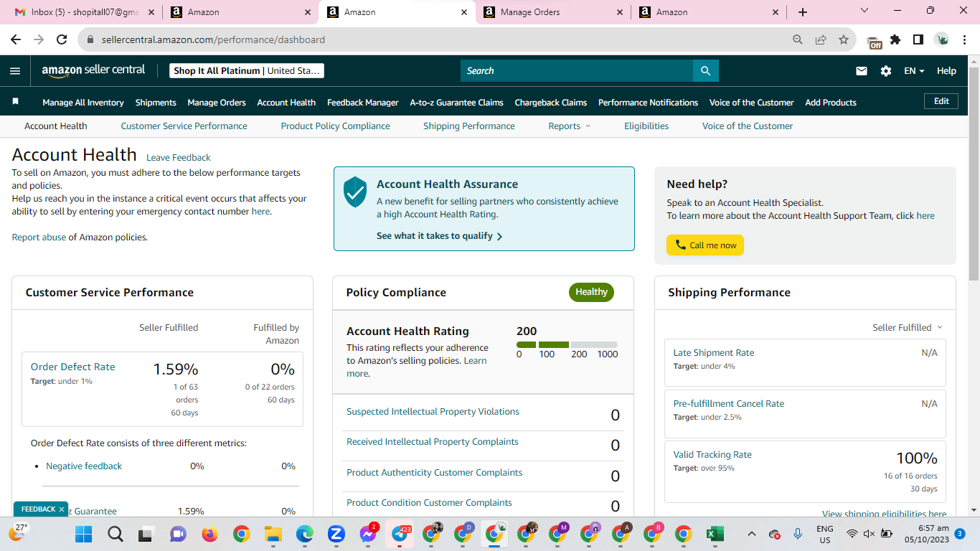Open Zalo from the taskbar
This screenshot has width=980, height=551.
pyautogui.click(x=336, y=534)
